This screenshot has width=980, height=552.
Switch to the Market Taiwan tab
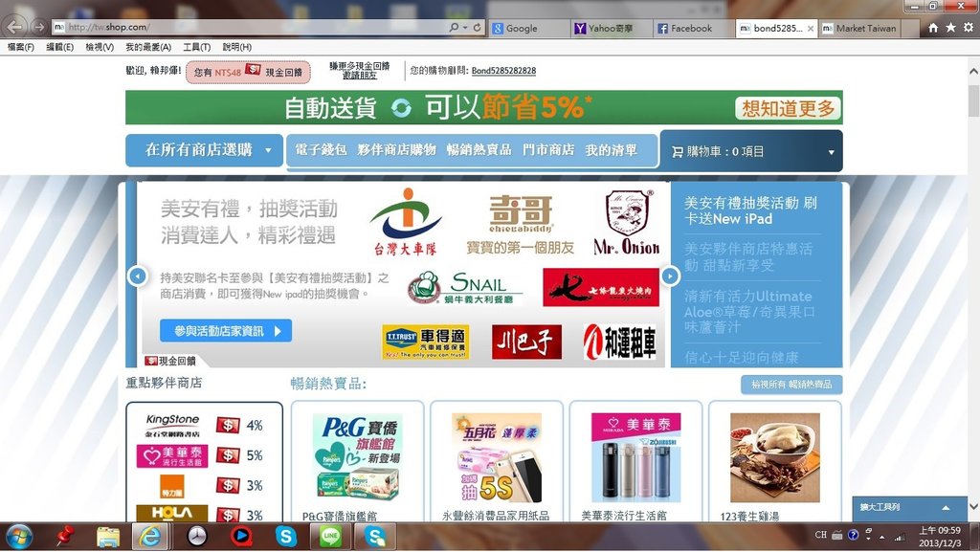(859, 28)
